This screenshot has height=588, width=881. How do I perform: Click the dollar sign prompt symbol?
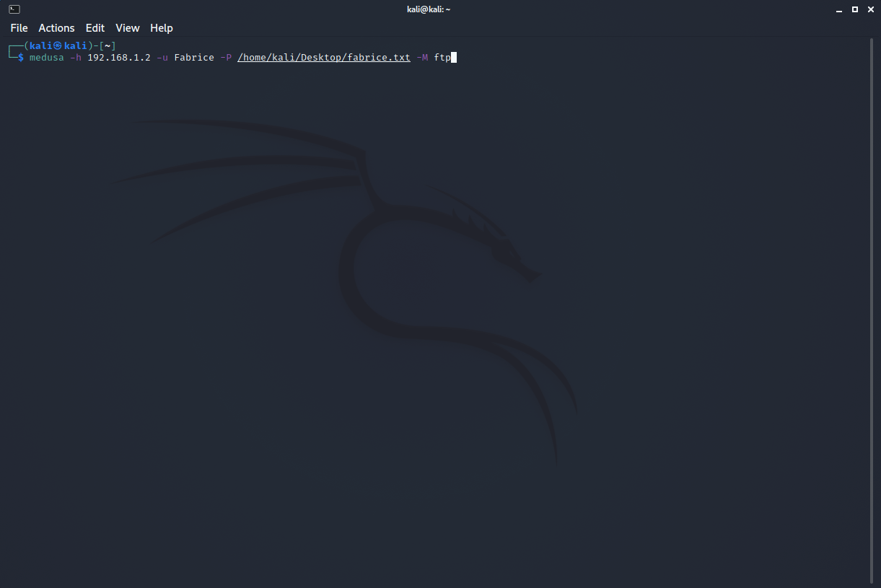pos(21,58)
